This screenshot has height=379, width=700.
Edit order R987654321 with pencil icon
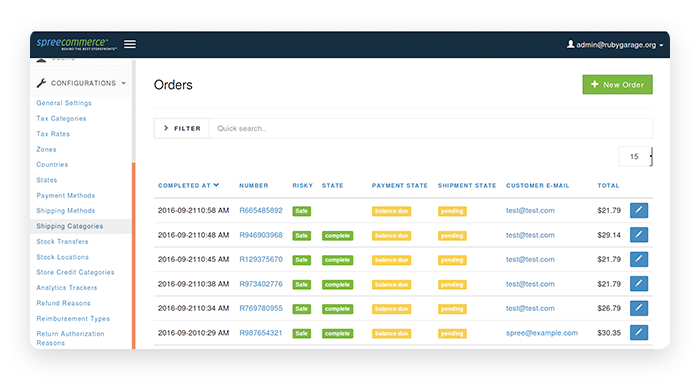point(639,333)
